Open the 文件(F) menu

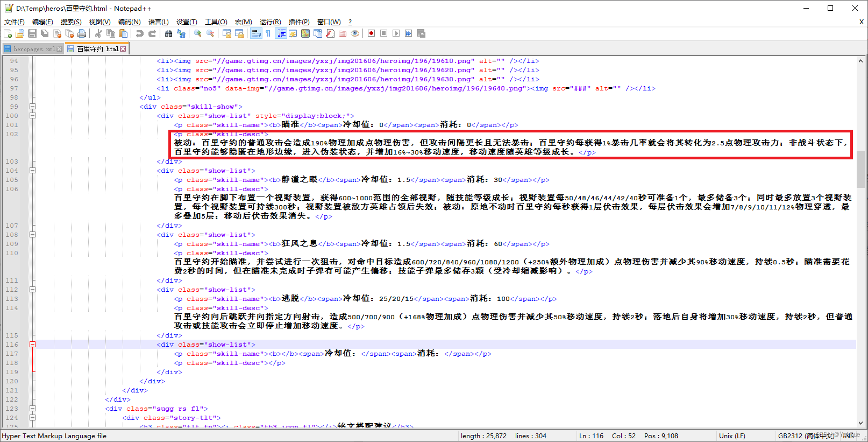click(x=15, y=22)
